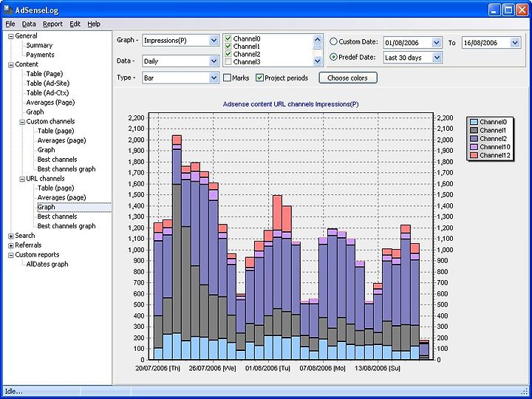Click Channel2 legend color swatch
The width and height of the screenshot is (532, 399).
[x=474, y=139]
